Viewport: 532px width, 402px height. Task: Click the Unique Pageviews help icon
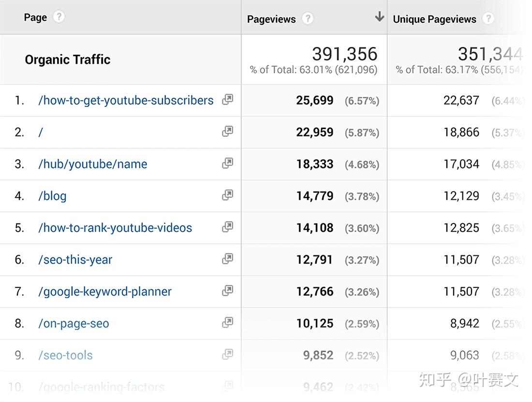pyautogui.click(x=489, y=19)
